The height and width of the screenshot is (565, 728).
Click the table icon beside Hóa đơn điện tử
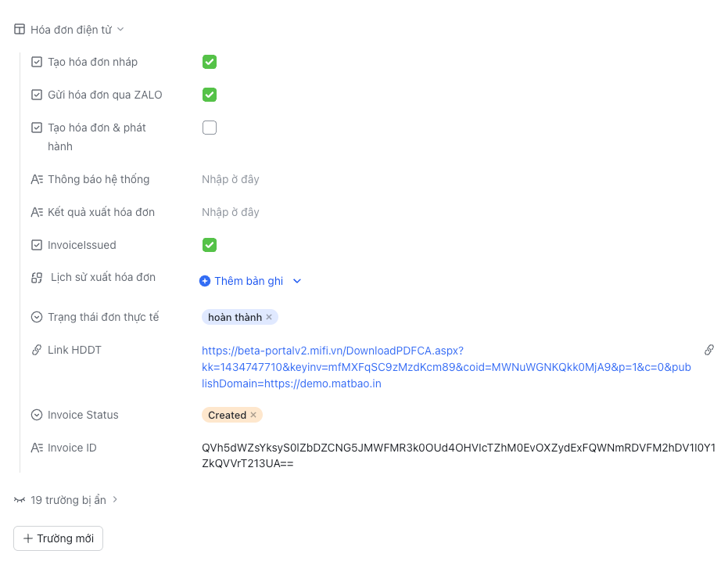pos(20,30)
